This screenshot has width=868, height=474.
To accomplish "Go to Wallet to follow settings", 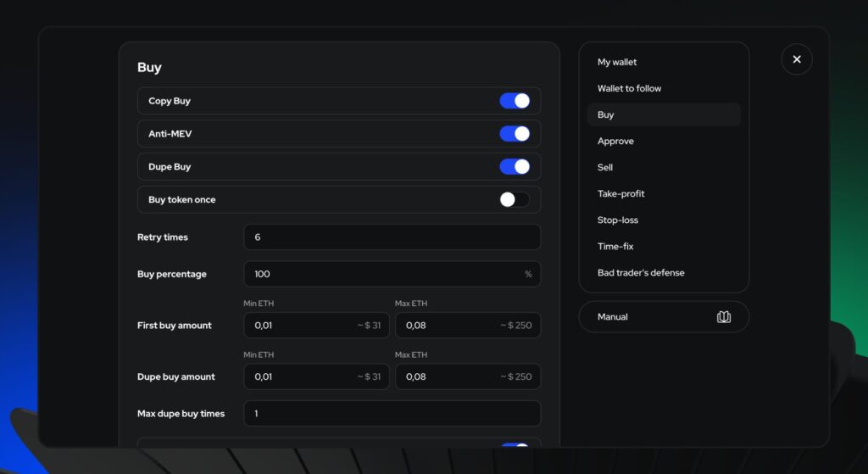I will 629,88.
